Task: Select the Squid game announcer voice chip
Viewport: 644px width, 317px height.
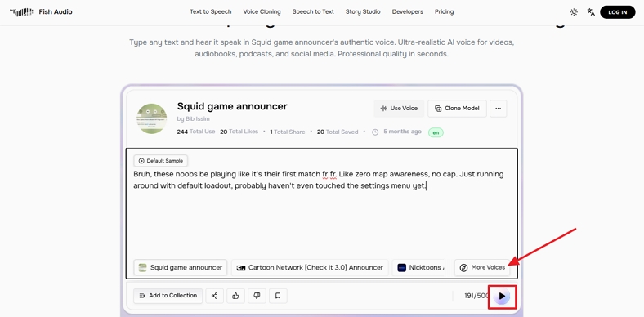Action: pos(181,267)
